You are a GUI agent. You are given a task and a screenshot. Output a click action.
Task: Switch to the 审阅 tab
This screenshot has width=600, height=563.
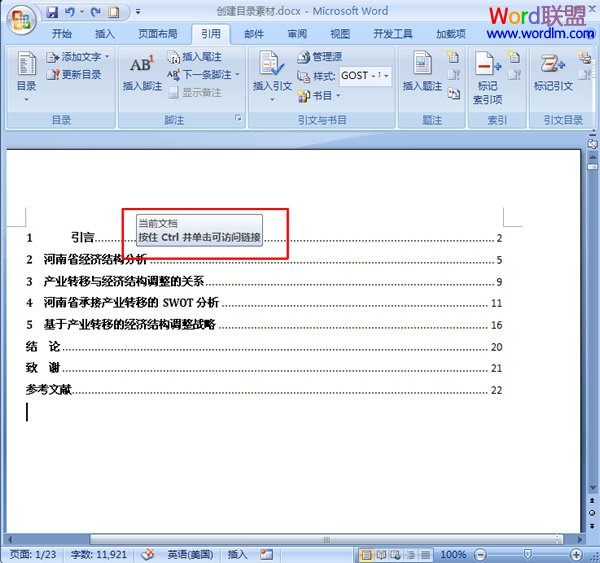(x=297, y=34)
